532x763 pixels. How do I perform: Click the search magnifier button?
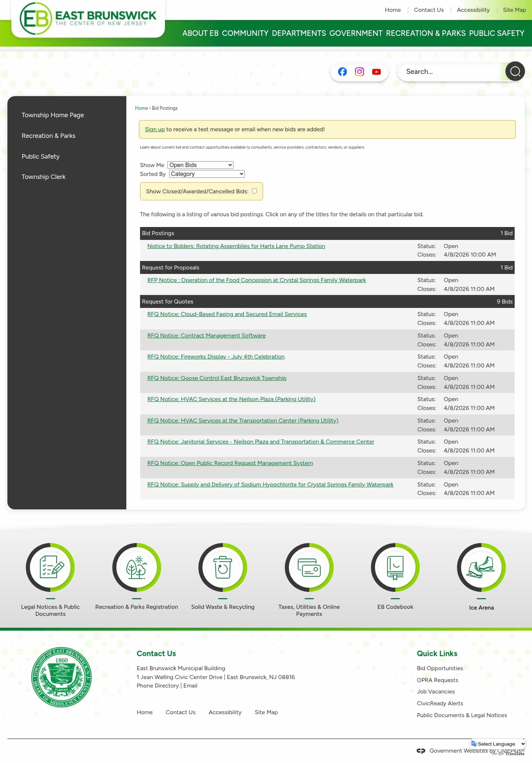coord(515,71)
